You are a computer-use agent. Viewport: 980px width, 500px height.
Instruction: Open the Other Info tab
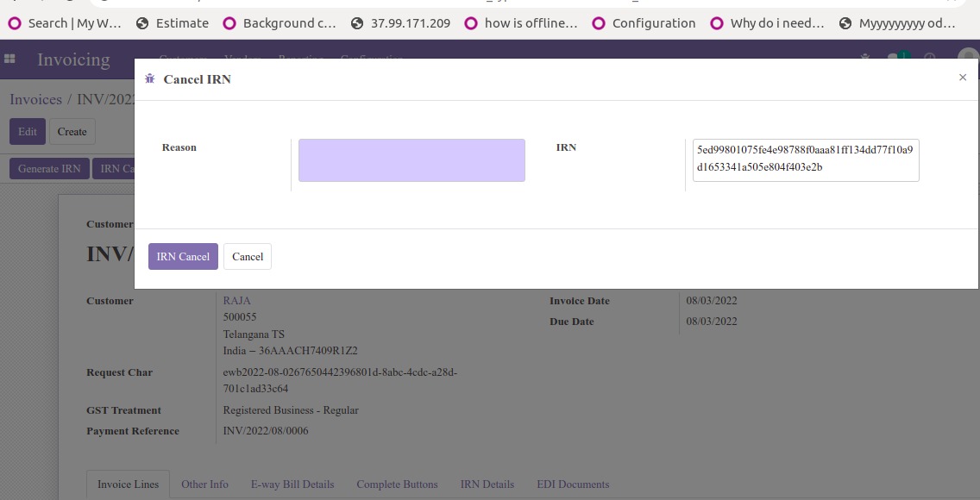click(204, 484)
